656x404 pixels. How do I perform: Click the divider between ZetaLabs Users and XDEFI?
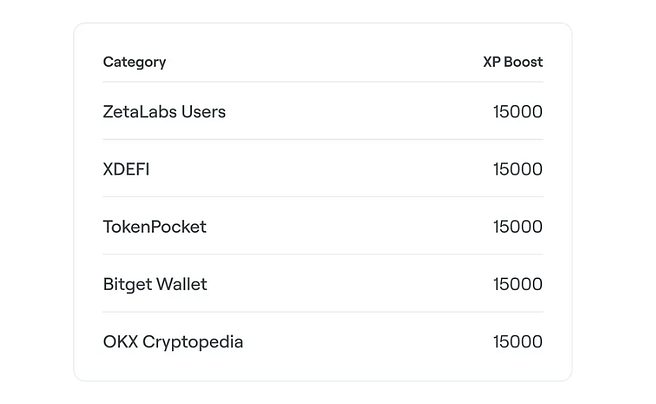click(322, 140)
